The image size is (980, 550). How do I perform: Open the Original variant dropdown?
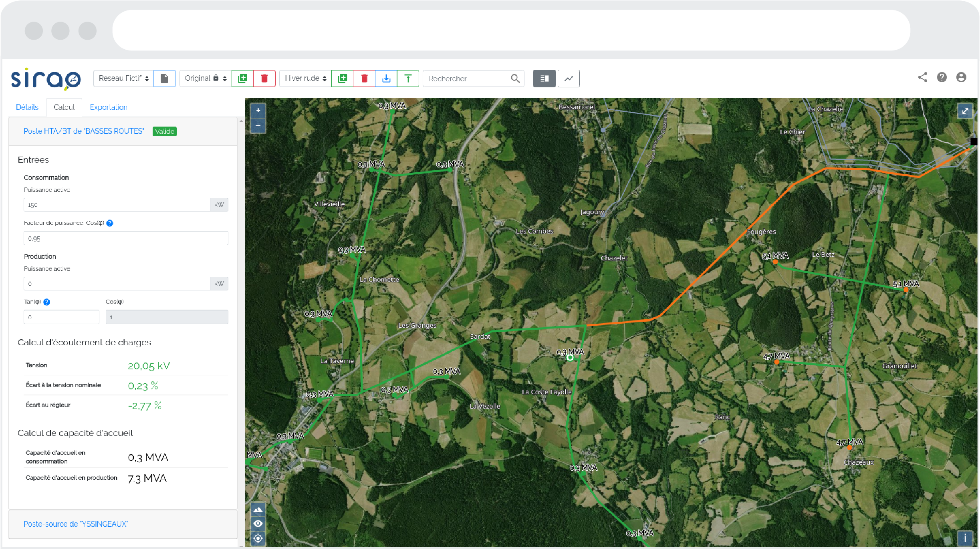click(206, 79)
